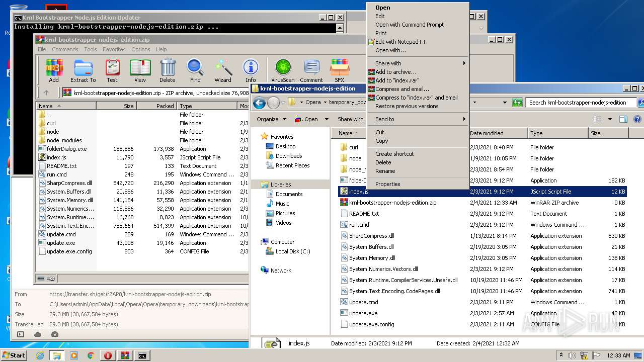Open the Organize dropdown in Explorer
Screen dimensions: 644x362
271,119
